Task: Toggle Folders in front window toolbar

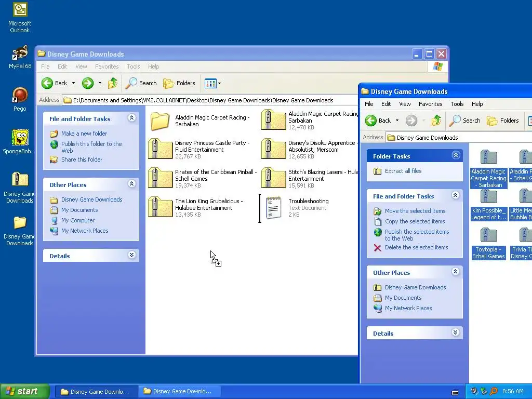Action: pos(503,121)
